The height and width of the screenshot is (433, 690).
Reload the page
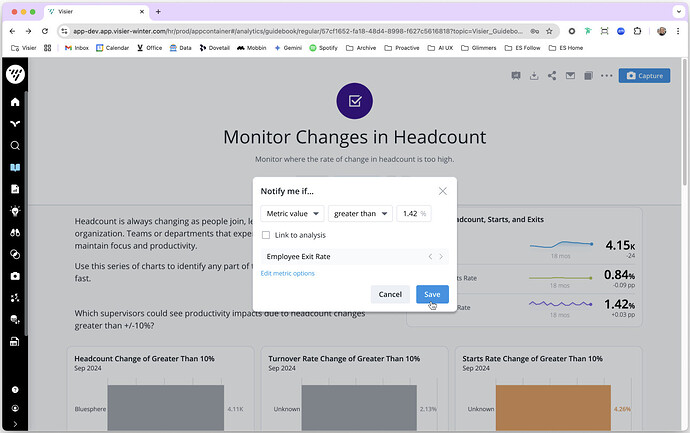pos(45,31)
